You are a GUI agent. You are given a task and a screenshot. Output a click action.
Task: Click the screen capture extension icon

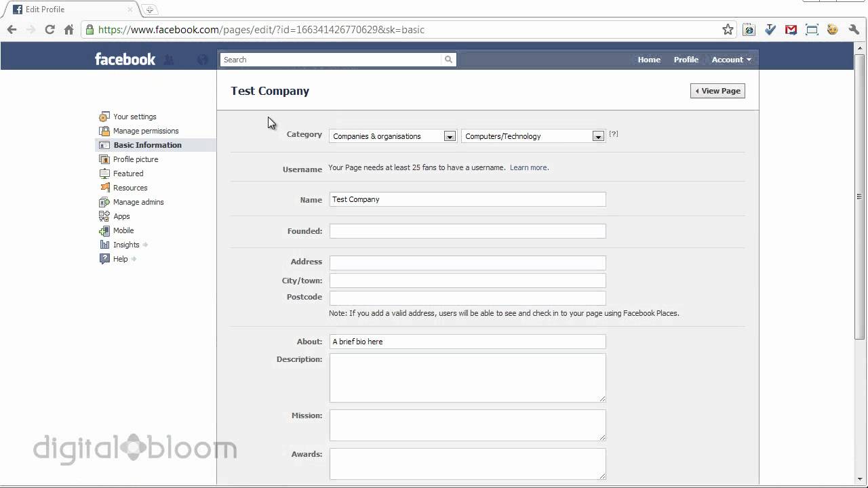point(812,29)
